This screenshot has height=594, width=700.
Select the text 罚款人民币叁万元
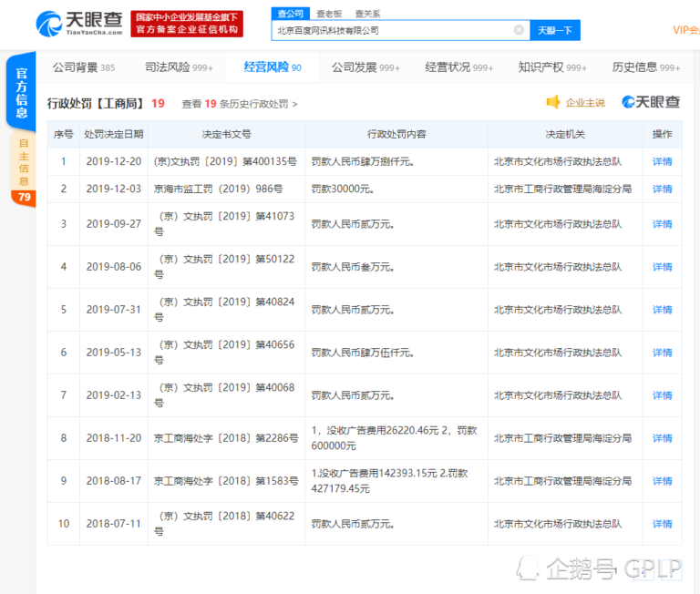pyautogui.click(x=351, y=267)
